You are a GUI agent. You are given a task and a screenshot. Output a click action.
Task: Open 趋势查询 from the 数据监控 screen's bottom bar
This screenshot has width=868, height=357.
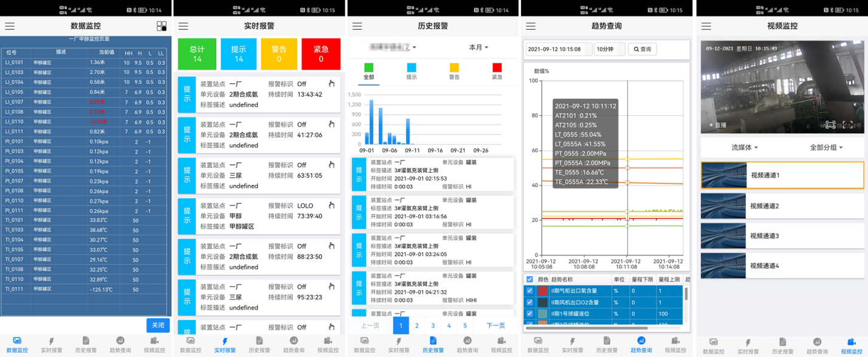coord(120,345)
